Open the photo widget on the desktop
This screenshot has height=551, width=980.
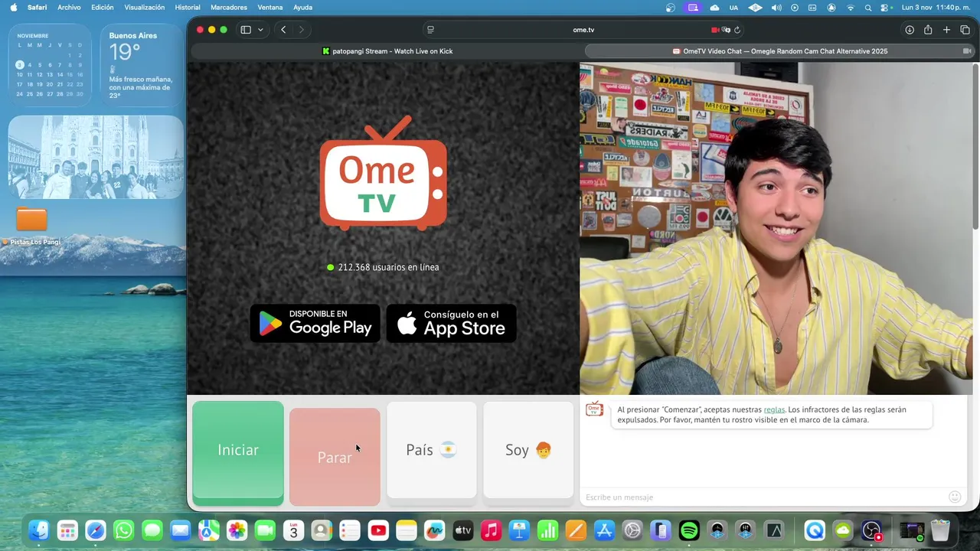click(96, 158)
